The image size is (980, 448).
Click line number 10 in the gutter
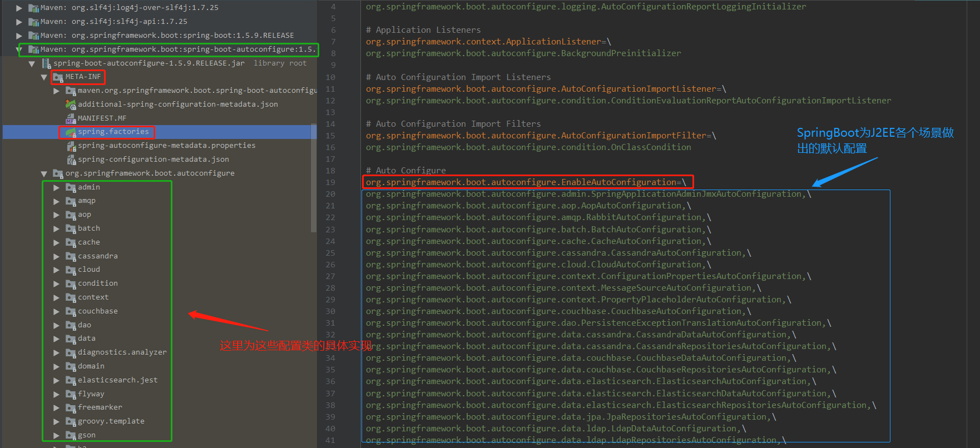[x=330, y=77]
